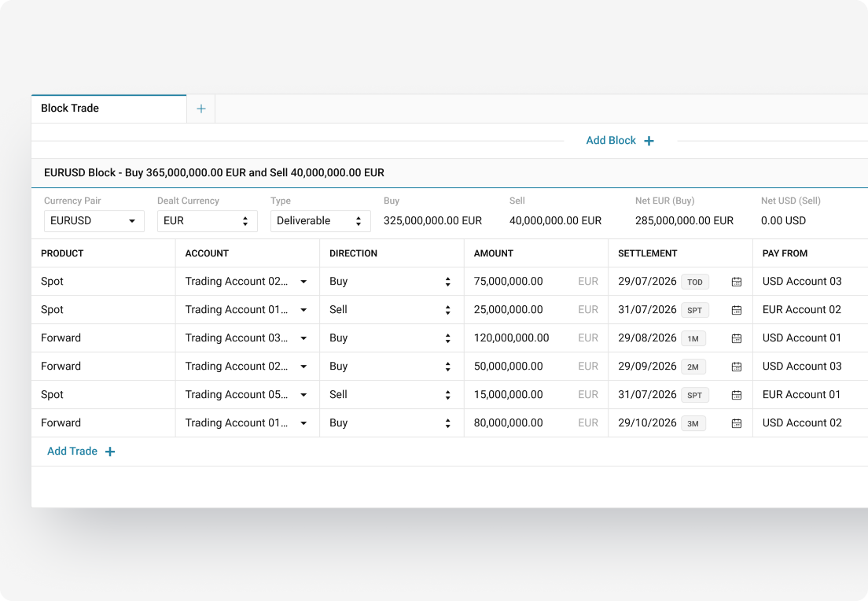The height and width of the screenshot is (601, 868).
Task: Click the 29/08/2026 settlement date
Action: [647, 338]
